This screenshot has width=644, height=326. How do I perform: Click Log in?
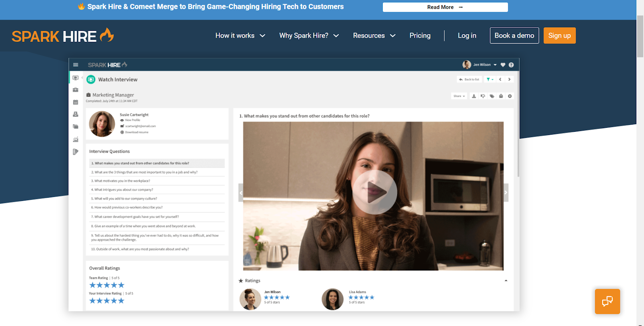click(x=467, y=35)
